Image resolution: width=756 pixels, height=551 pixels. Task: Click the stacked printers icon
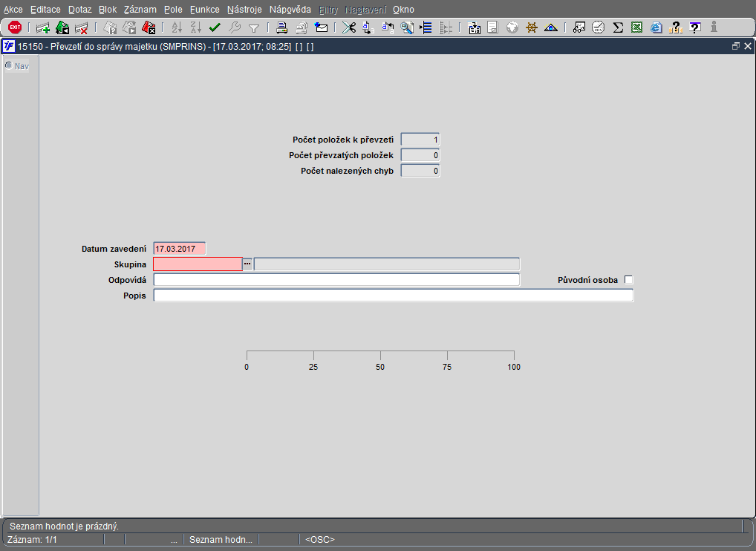tap(302, 28)
